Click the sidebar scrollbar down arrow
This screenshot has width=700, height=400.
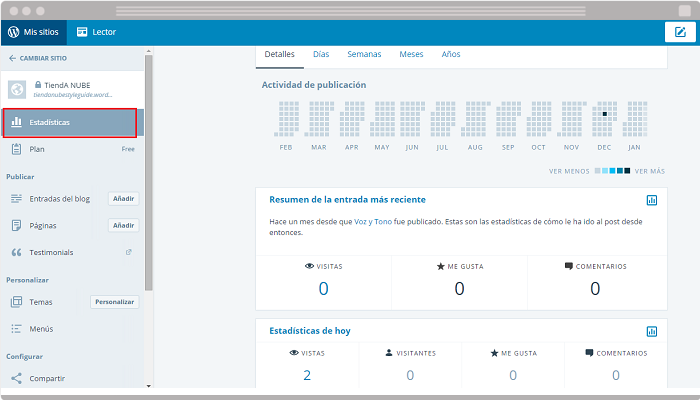(149, 385)
